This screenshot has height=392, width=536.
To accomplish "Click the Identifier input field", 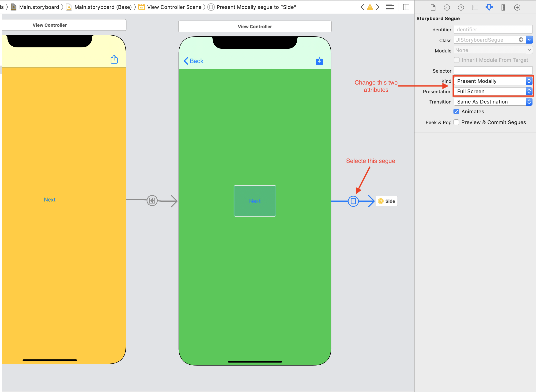I will click(x=493, y=29).
